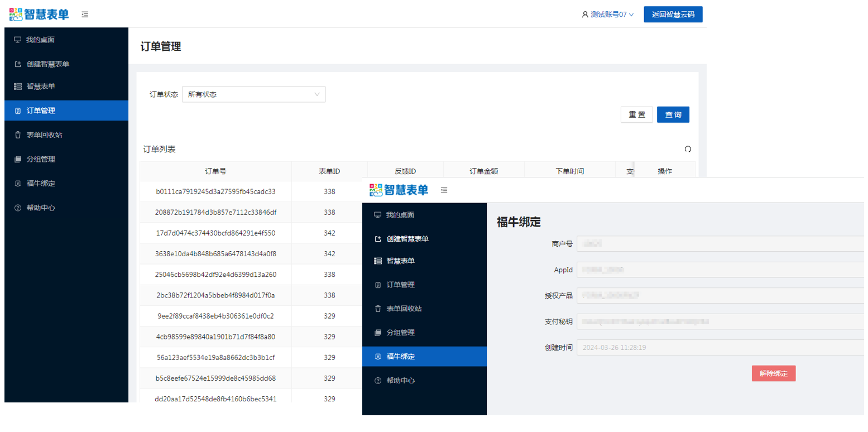The width and height of the screenshot is (868, 432).
Task: Click the 返回智慧云码 button
Action: 673,15
